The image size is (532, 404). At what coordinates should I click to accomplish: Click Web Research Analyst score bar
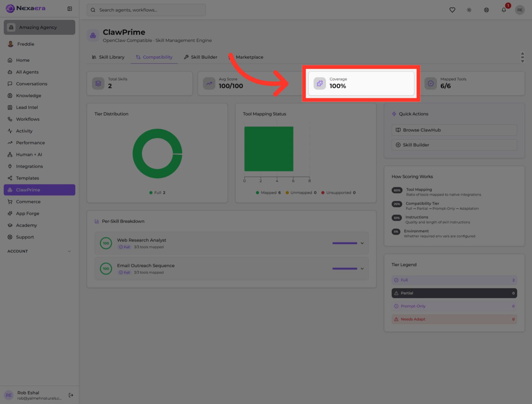(x=345, y=243)
